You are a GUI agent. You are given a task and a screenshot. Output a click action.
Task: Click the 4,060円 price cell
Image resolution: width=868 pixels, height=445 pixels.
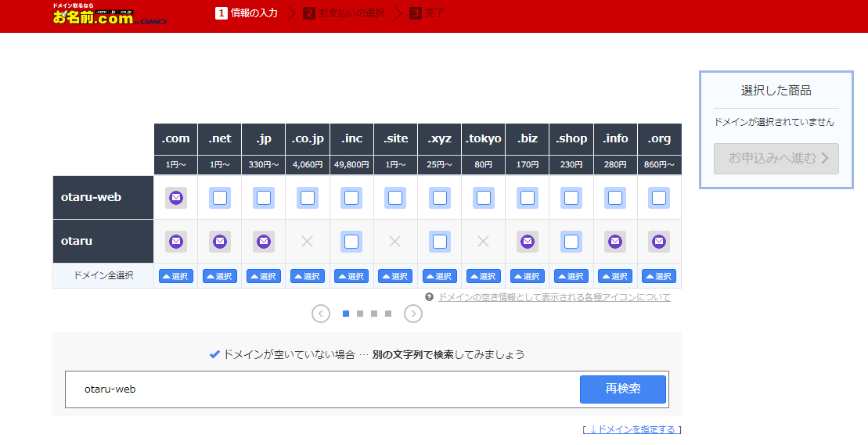point(308,165)
